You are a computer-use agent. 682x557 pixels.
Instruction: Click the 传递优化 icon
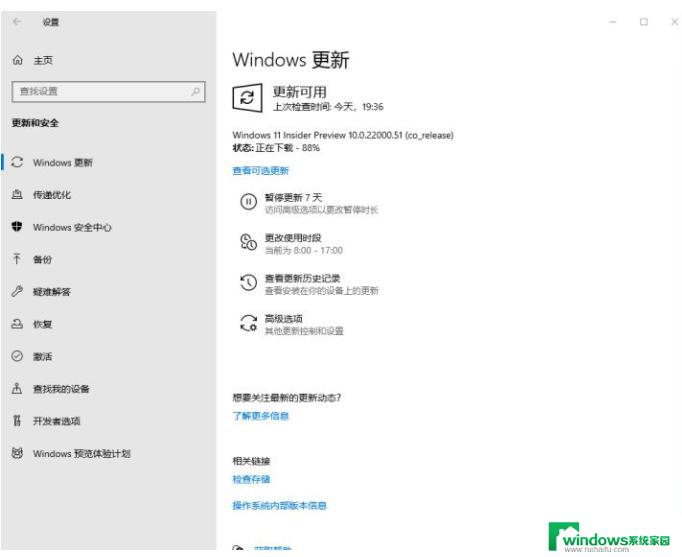17,194
